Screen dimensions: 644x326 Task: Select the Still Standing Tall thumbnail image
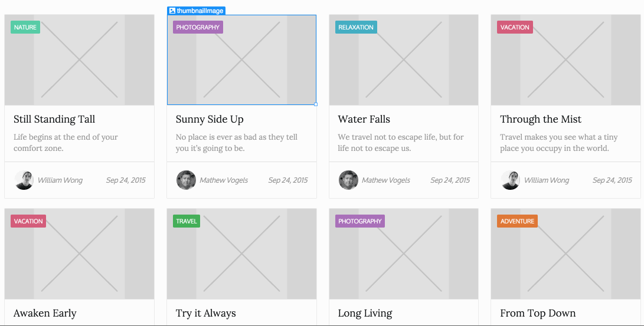coord(79,60)
